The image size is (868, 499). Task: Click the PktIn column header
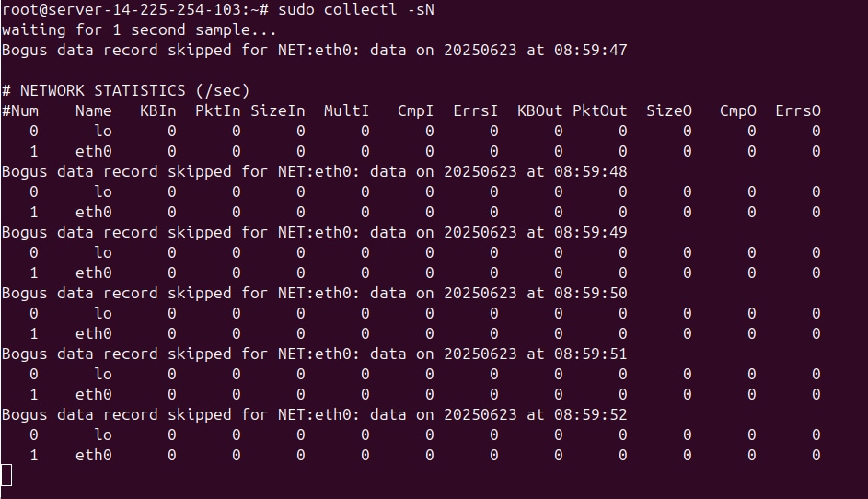tap(217, 110)
